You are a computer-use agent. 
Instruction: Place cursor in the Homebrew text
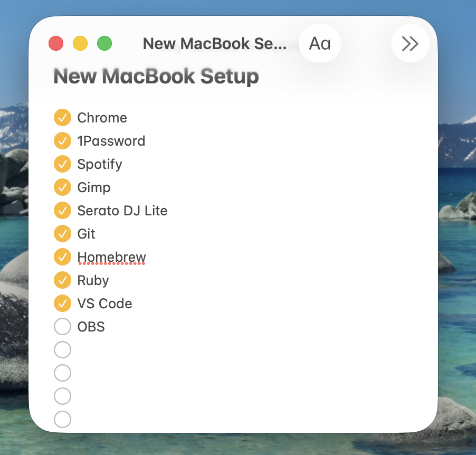(x=111, y=257)
